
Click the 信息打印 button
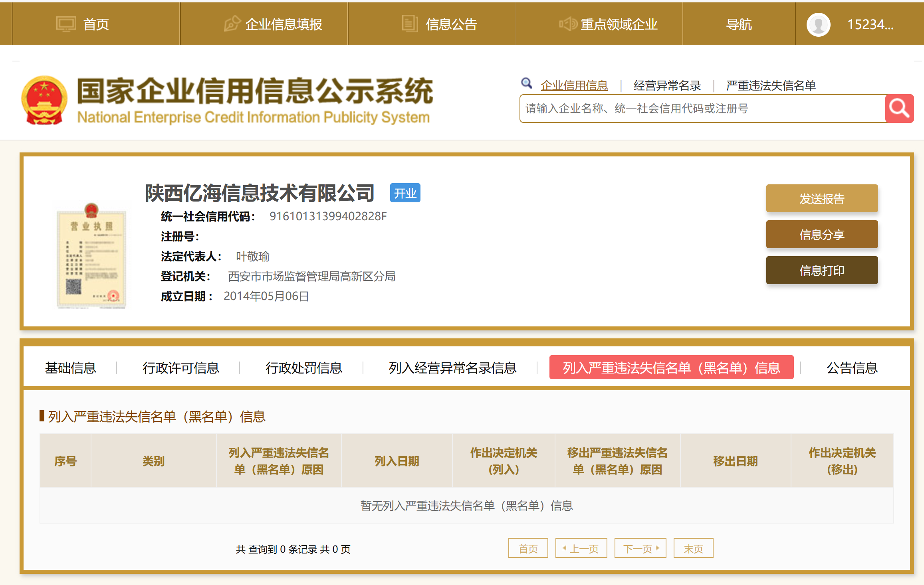821,271
